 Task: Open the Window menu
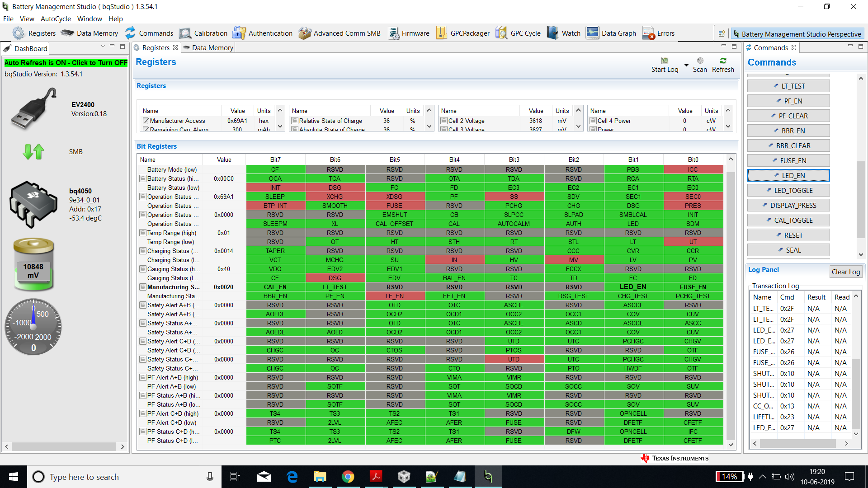click(x=90, y=19)
